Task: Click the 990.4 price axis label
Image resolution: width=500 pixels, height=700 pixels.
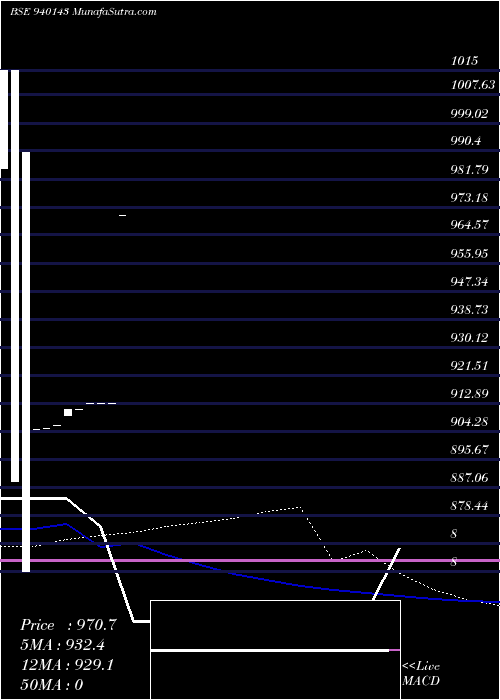Action: (466, 141)
